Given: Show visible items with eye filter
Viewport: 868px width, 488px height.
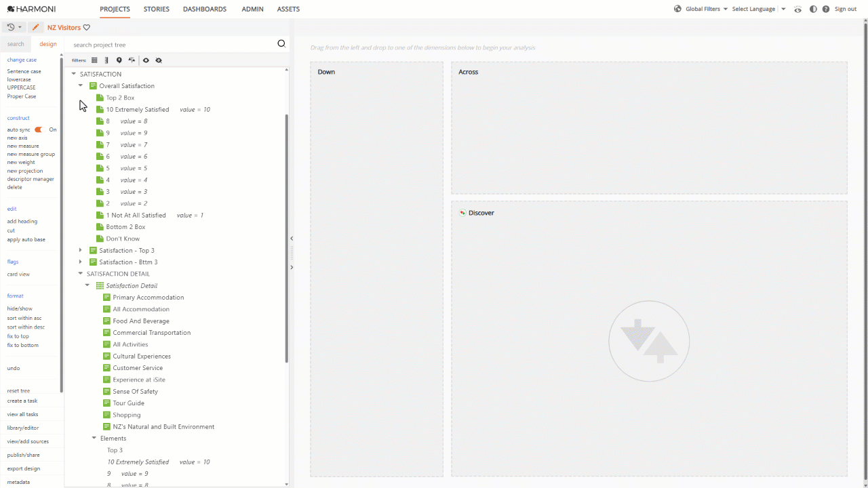Looking at the screenshot, I should (x=146, y=60).
